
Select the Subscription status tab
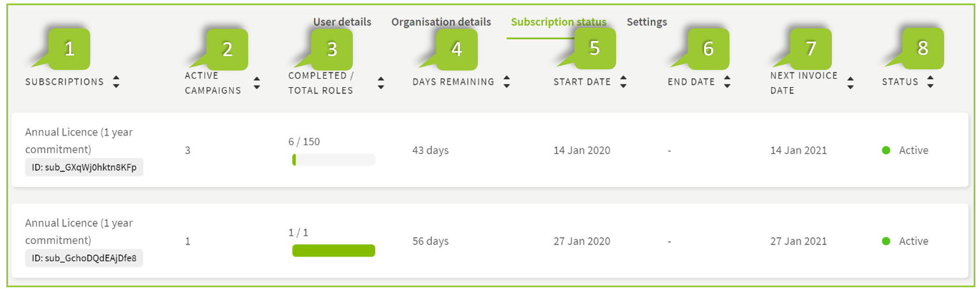558,22
